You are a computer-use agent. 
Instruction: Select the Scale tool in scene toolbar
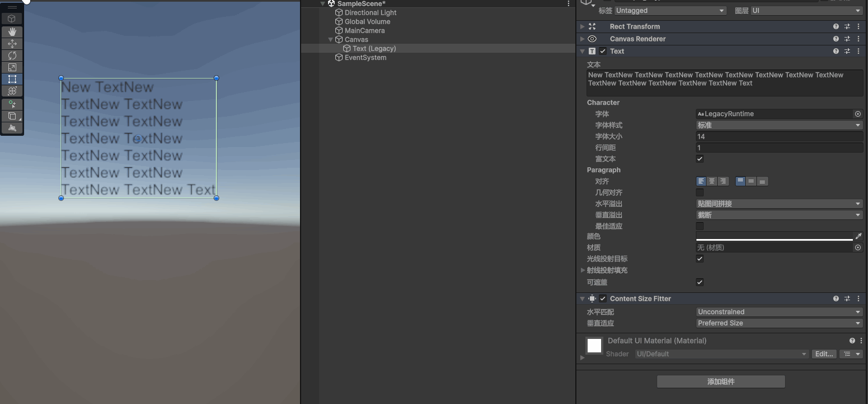point(12,67)
